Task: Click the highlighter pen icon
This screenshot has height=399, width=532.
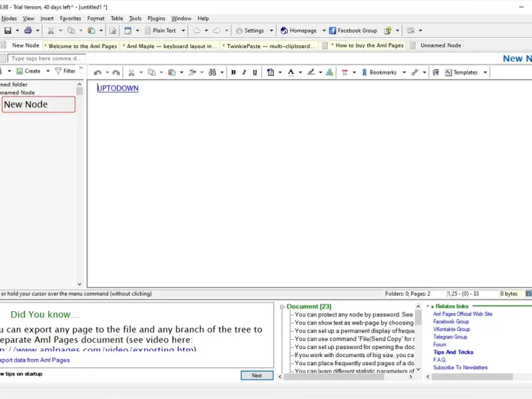Action: click(x=311, y=72)
